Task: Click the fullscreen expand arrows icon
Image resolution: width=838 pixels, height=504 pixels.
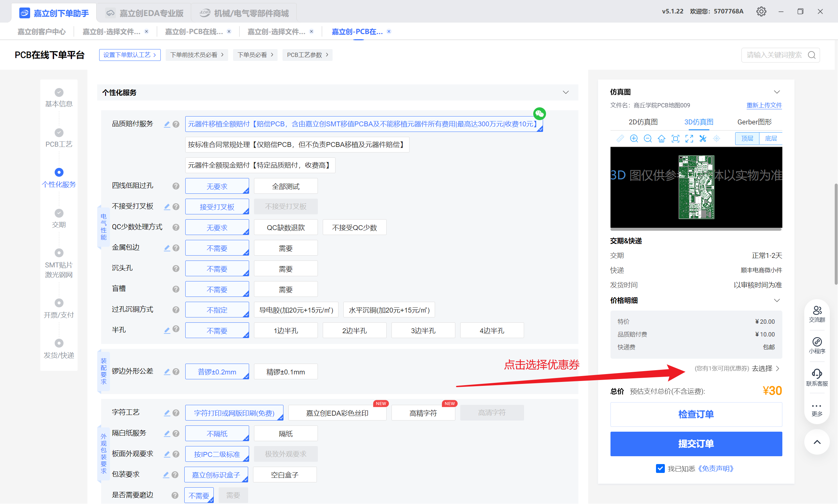Action: click(689, 138)
